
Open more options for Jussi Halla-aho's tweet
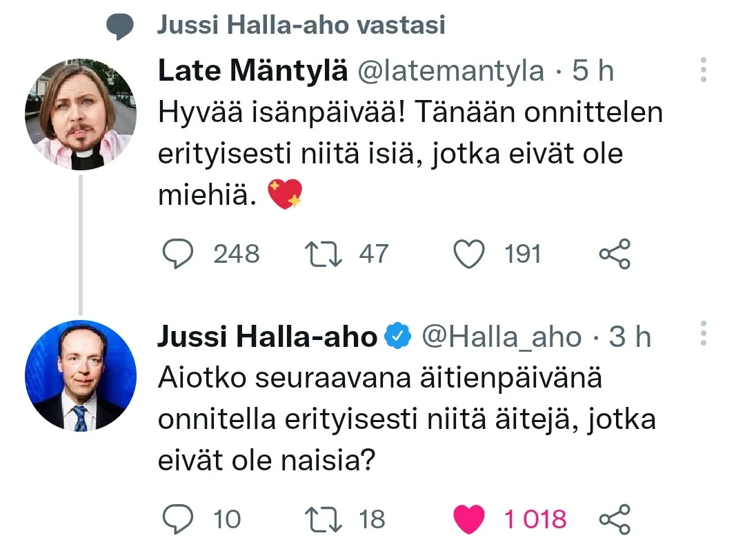704,334
